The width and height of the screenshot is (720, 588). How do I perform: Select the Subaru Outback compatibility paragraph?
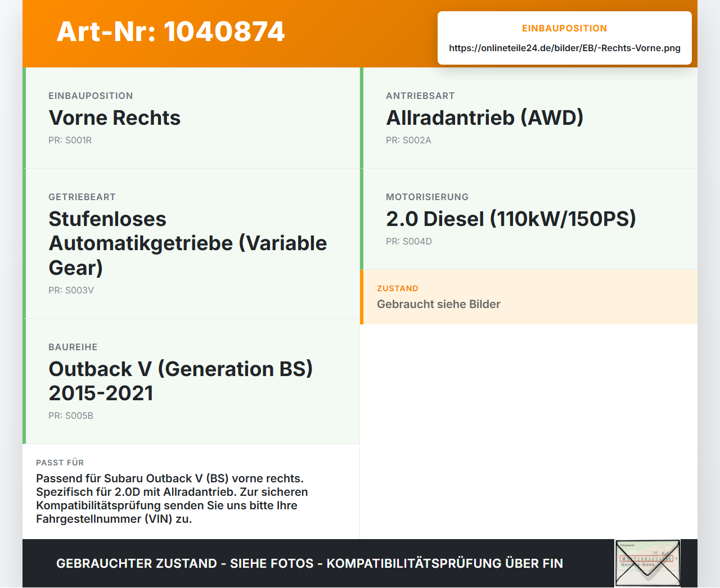point(172,499)
